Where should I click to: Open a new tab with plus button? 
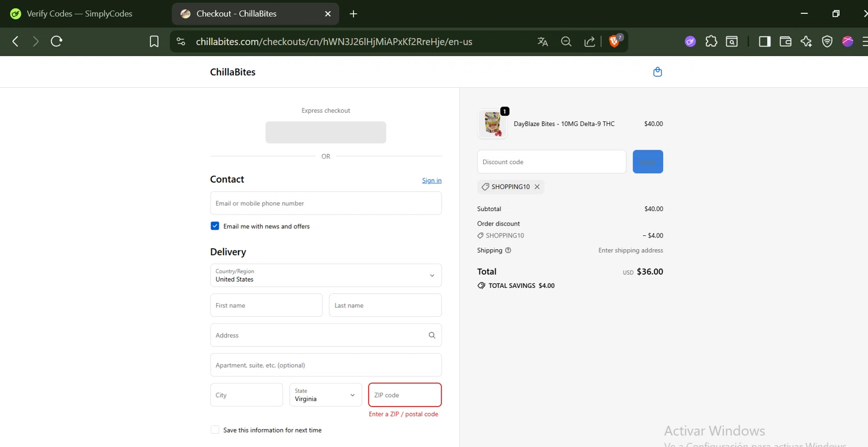pyautogui.click(x=354, y=14)
